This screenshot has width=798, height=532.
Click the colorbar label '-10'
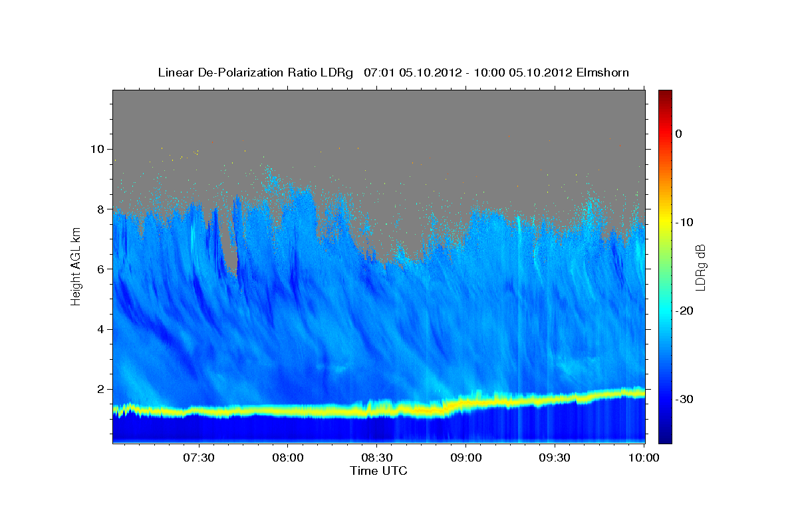tap(685, 222)
